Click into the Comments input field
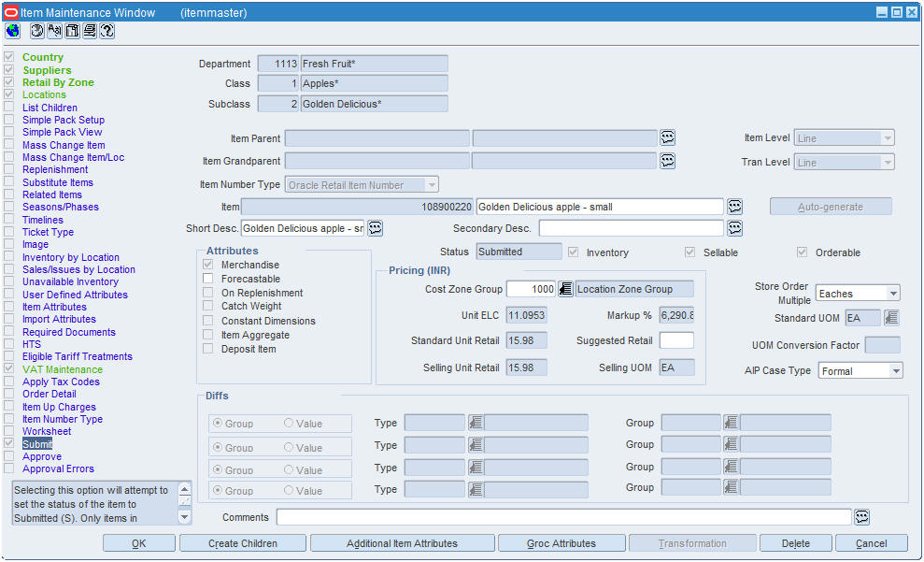This screenshot has height=562, width=924. point(564,517)
